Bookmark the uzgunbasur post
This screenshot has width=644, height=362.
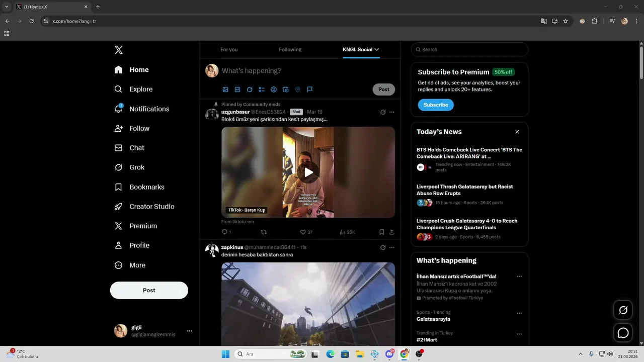pos(382,232)
